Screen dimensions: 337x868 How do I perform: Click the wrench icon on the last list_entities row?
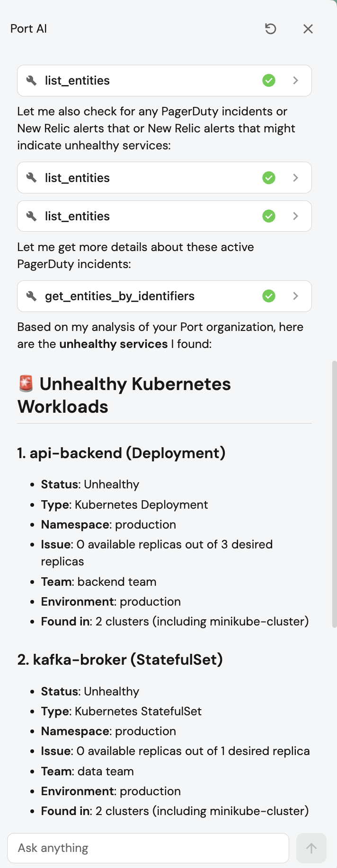pyautogui.click(x=32, y=216)
